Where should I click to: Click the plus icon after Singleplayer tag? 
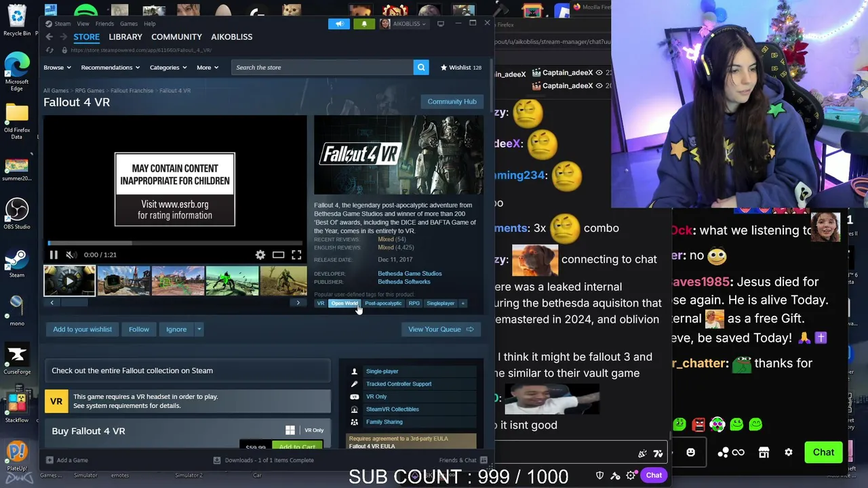click(x=463, y=303)
